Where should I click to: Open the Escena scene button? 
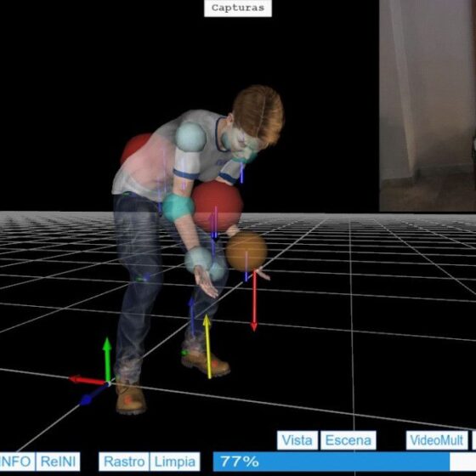348,440
